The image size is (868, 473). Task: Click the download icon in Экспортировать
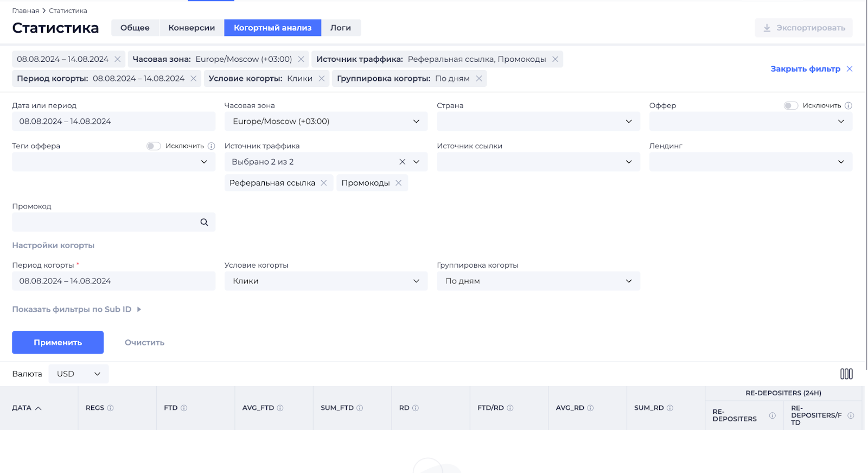767,28
